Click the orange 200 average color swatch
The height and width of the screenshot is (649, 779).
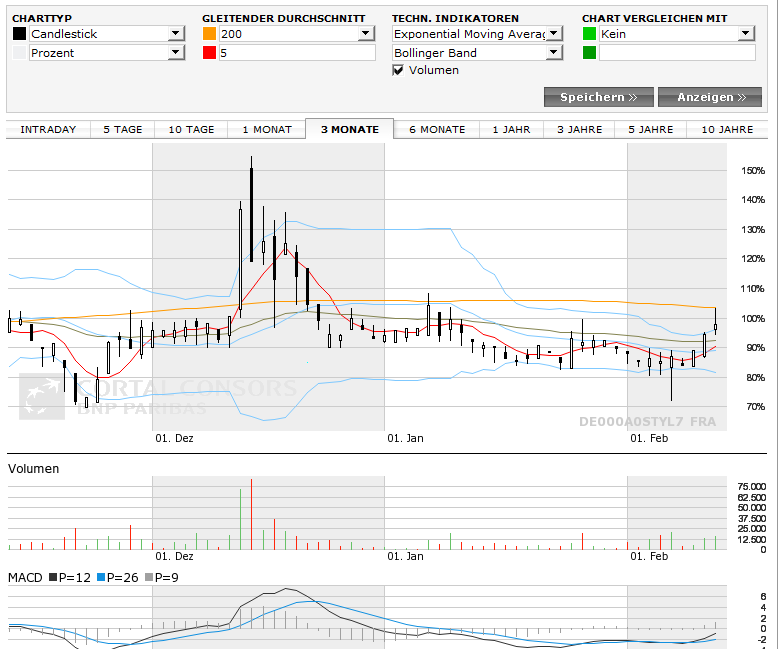tap(210, 34)
